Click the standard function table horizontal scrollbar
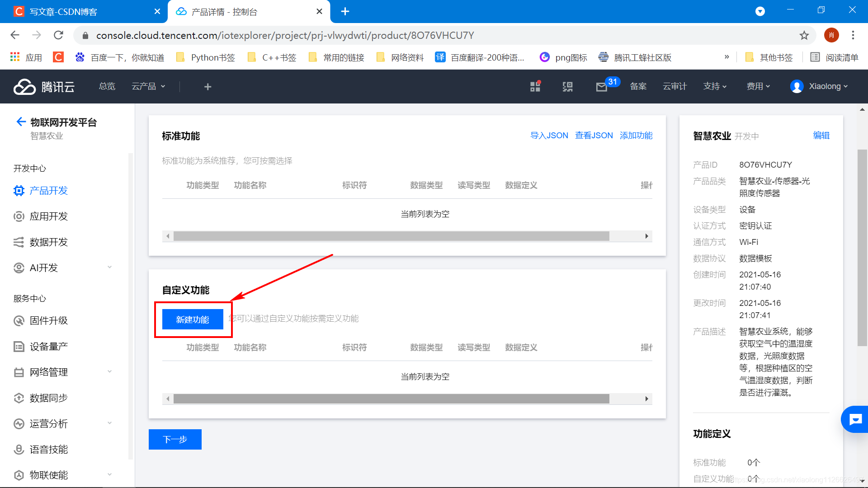 tap(391, 236)
